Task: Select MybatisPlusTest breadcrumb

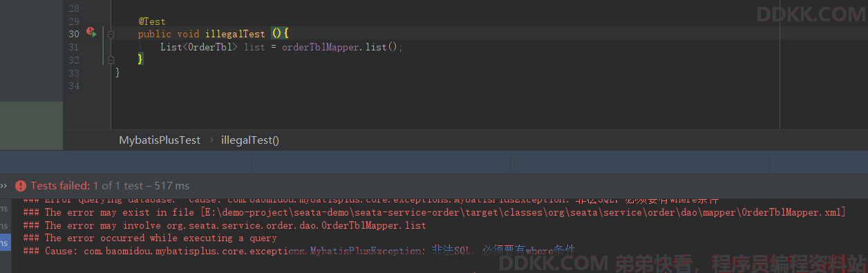Action: coord(160,140)
